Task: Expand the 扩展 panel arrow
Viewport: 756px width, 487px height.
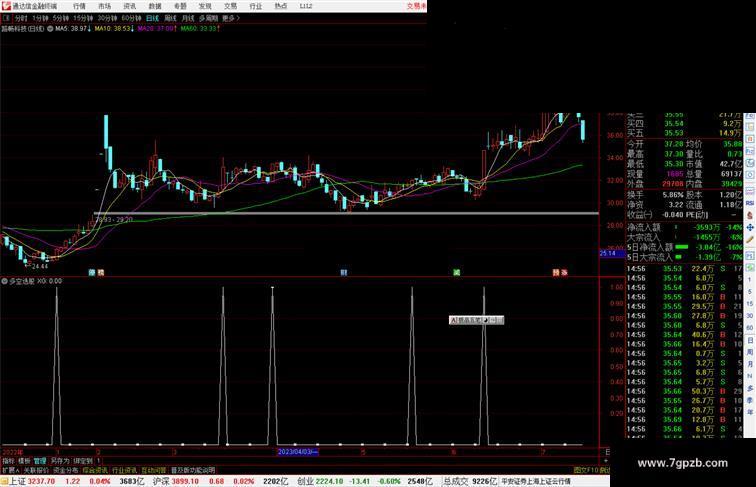Action: click(10, 470)
